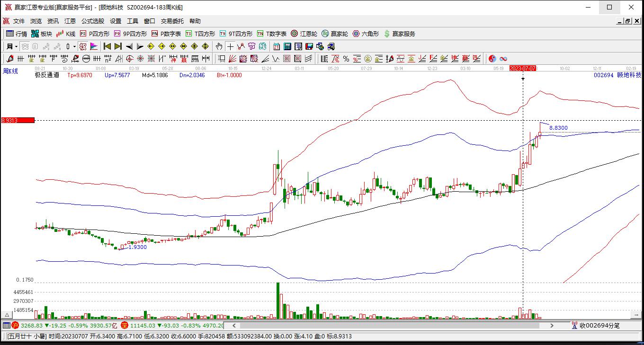
Task: Click the 沪 Shanghai index badge
Action: coord(15,326)
